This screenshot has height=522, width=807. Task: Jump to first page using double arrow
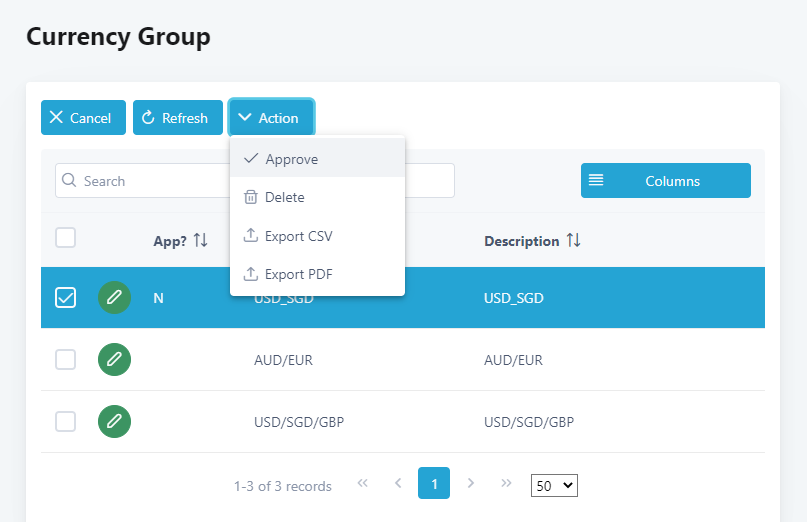click(x=362, y=483)
